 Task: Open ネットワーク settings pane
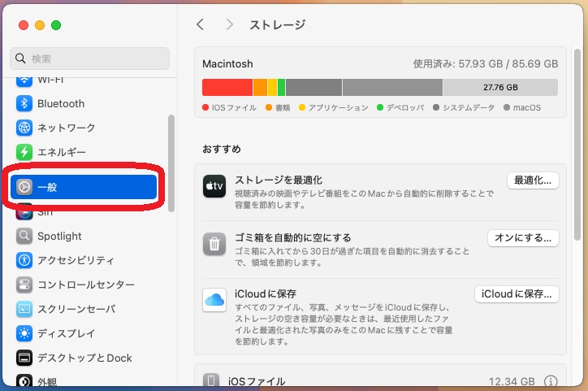pyautogui.click(x=84, y=128)
